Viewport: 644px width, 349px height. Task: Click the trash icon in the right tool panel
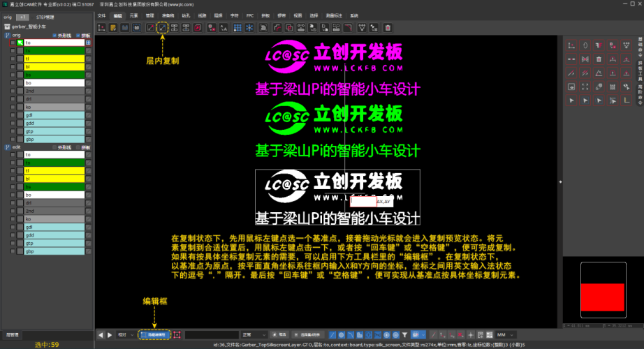click(x=599, y=59)
